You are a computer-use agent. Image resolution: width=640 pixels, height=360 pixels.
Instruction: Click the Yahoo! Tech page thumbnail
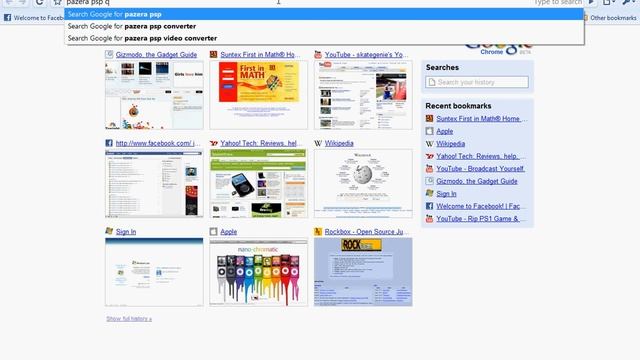tap(259, 183)
